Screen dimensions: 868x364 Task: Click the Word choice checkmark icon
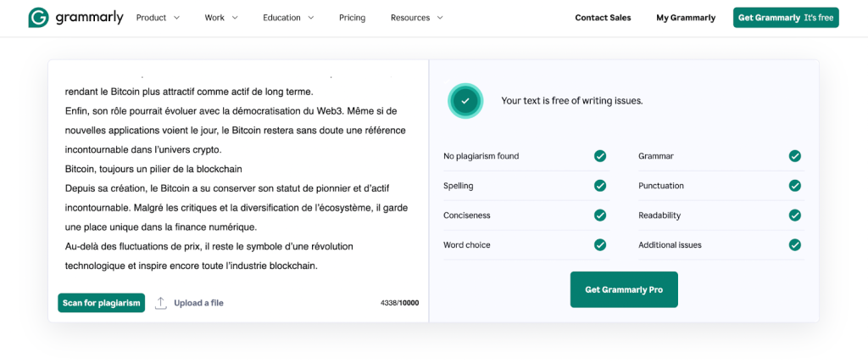click(x=600, y=245)
